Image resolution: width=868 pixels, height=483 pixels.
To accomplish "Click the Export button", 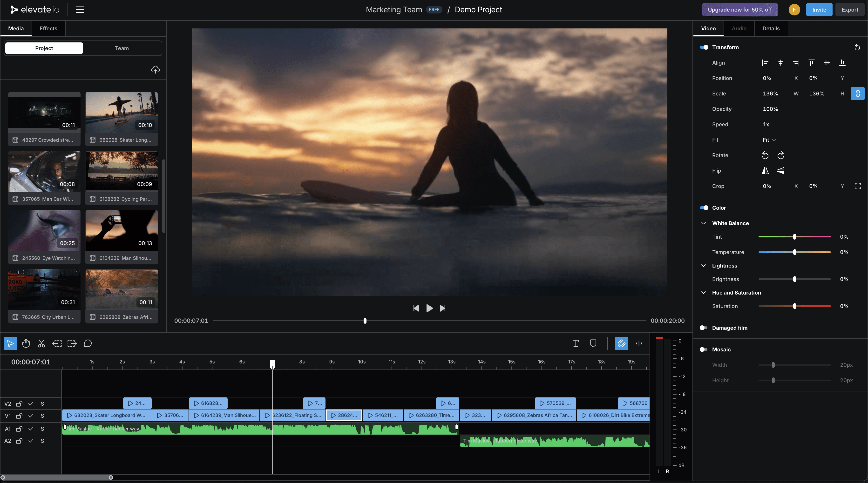I will click(850, 9).
